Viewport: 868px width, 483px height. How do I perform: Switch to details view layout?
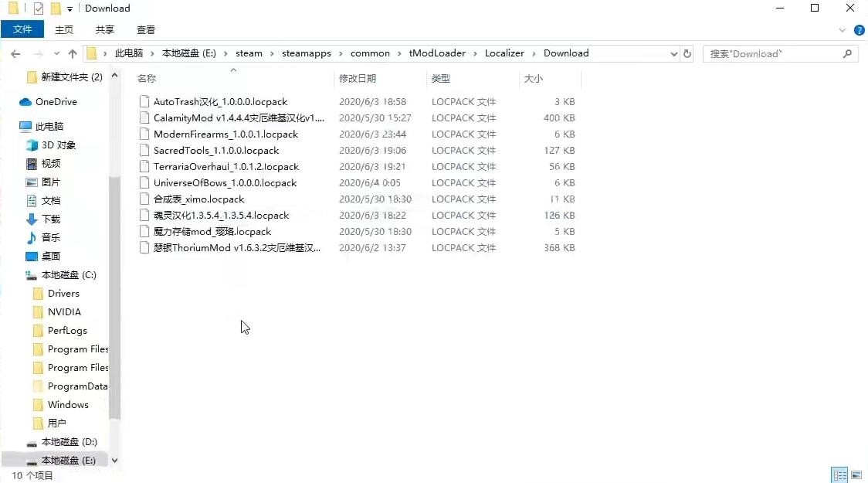point(839,475)
